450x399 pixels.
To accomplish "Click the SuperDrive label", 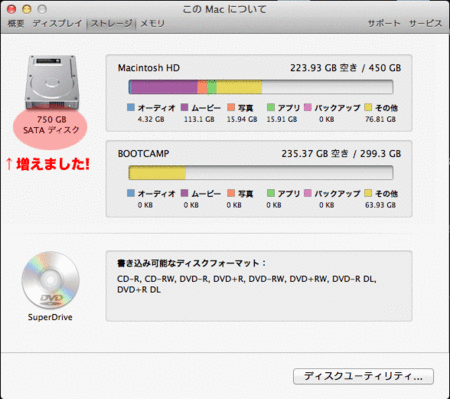I will (x=50, y=317).
